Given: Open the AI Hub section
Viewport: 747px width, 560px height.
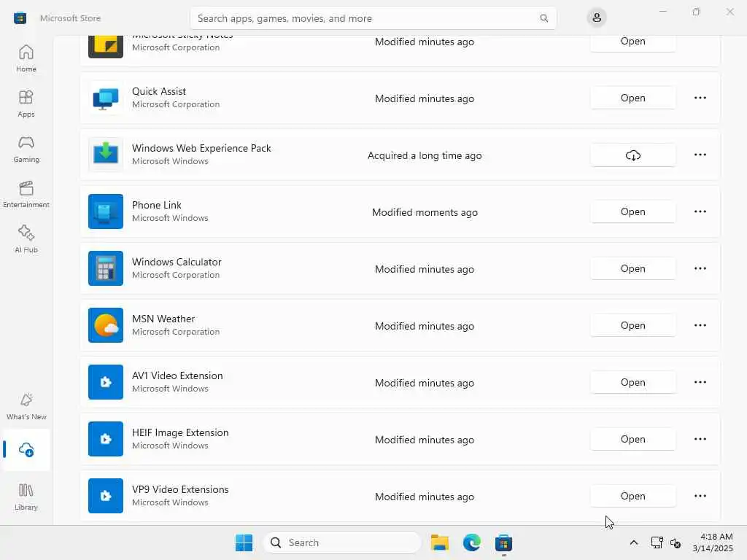Looking at the screenshot, I should click(26, 239).
